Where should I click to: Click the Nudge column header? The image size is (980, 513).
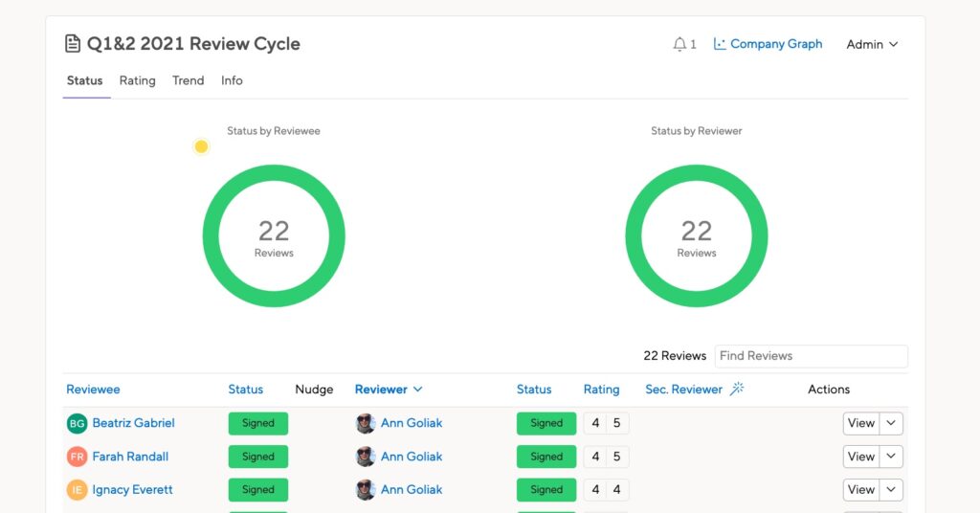(314, 390)
